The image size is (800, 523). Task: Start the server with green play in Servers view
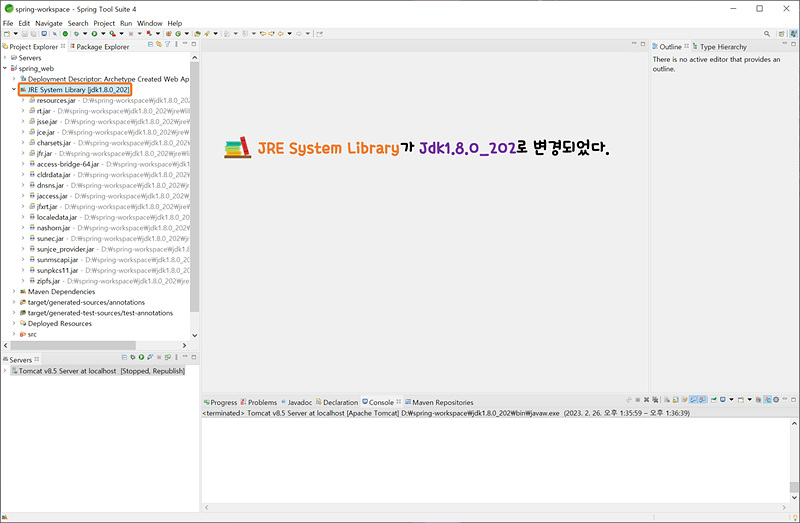[x=141, y=357]
